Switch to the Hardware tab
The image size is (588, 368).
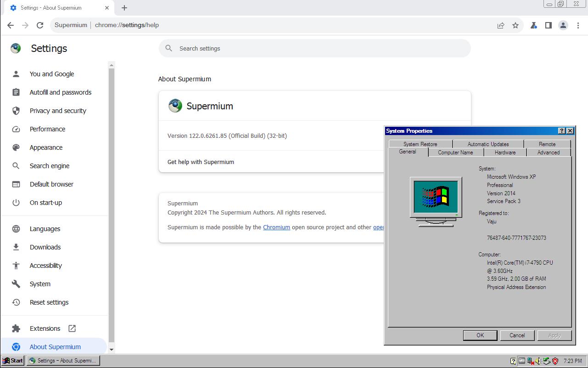point(505,153)
